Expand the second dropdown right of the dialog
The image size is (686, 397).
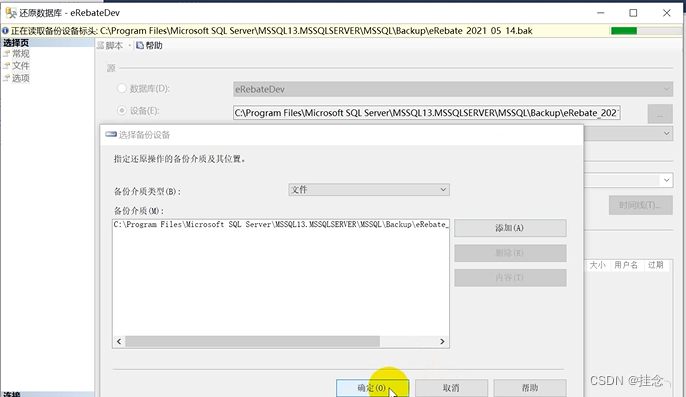(x=666, y=180)
